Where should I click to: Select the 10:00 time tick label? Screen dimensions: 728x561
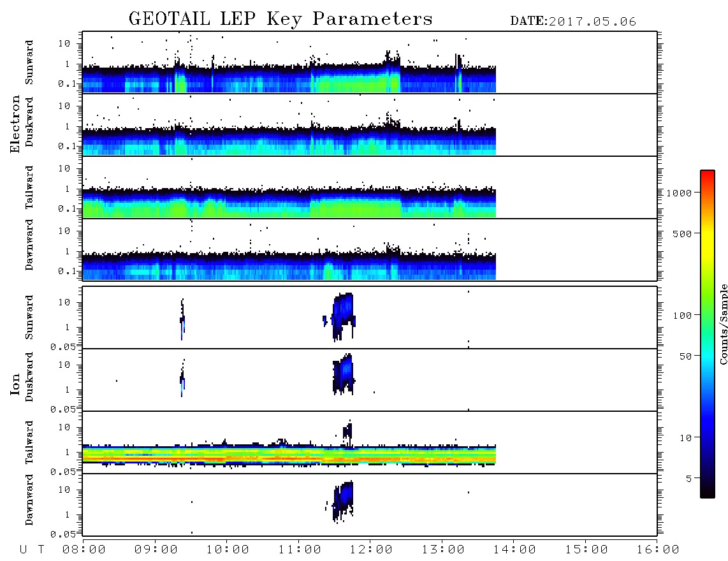click(x=228, y=550)
